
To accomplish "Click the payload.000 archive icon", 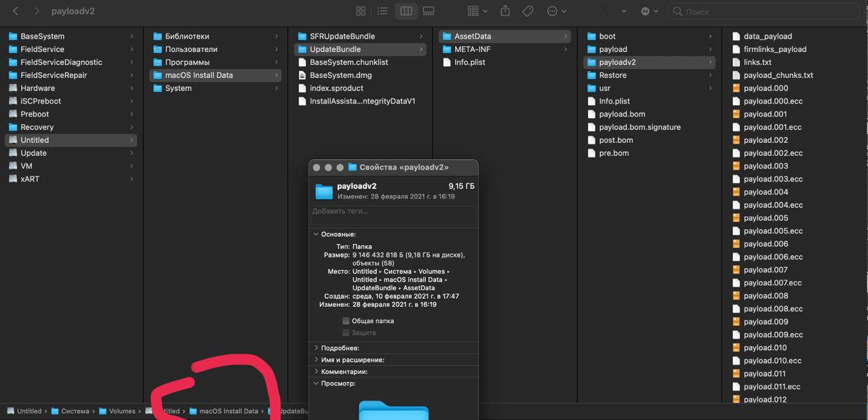I will coord(736,88).
